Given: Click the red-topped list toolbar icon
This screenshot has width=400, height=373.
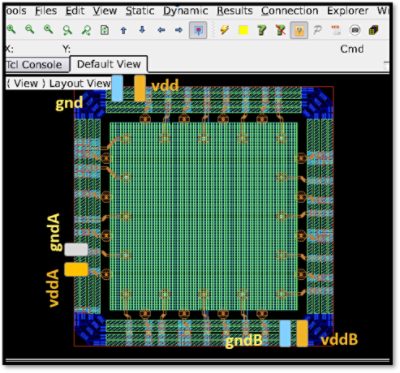Looking at the screenshot, I should point(336,31).
